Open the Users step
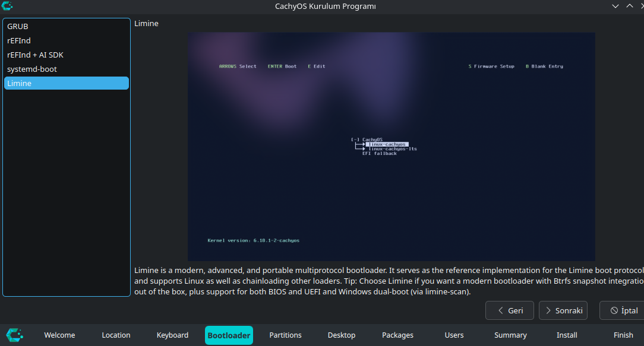 click(454, 335)
